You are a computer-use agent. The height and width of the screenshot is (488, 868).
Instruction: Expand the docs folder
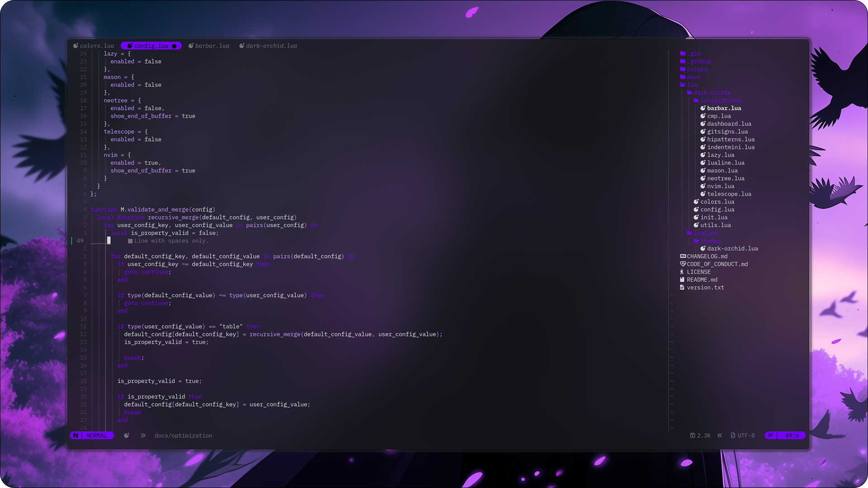point(693,77)
